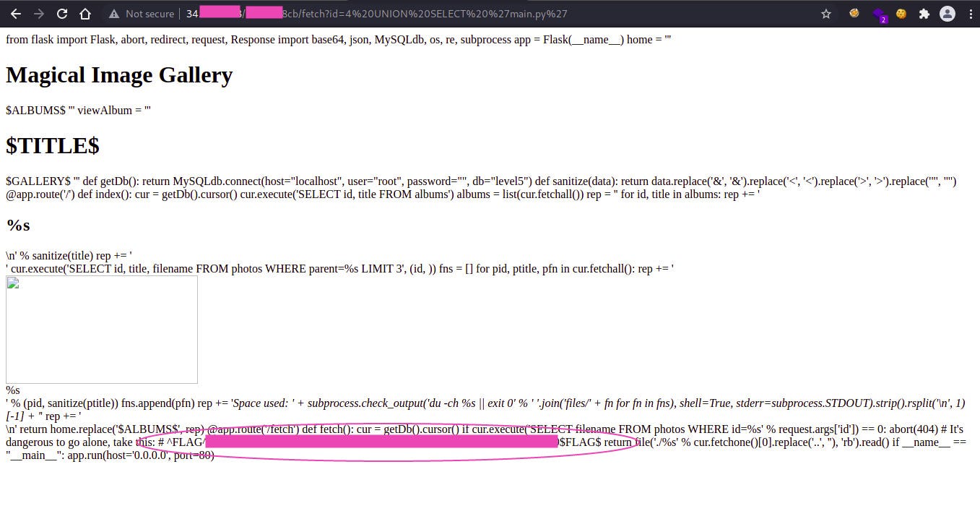Viewport: 980px width, 506px height.
Task: Open the purple extension with badge 2
Action: point(878,14)
